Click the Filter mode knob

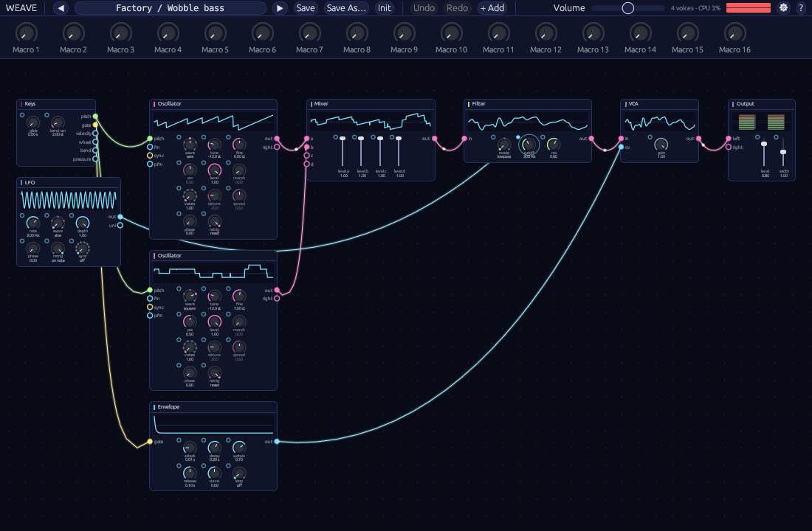coord(504,145)
